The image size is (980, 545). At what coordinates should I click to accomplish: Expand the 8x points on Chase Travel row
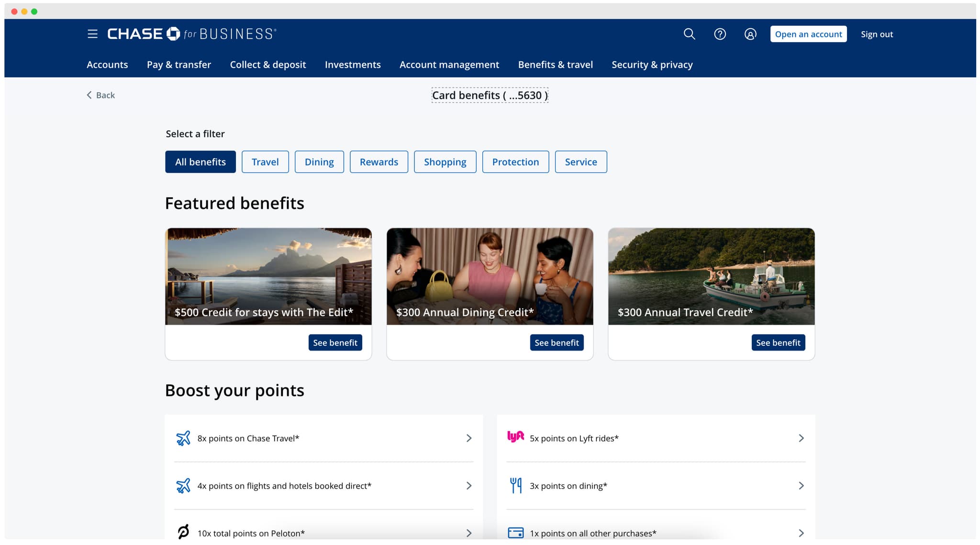coord(468,438)
